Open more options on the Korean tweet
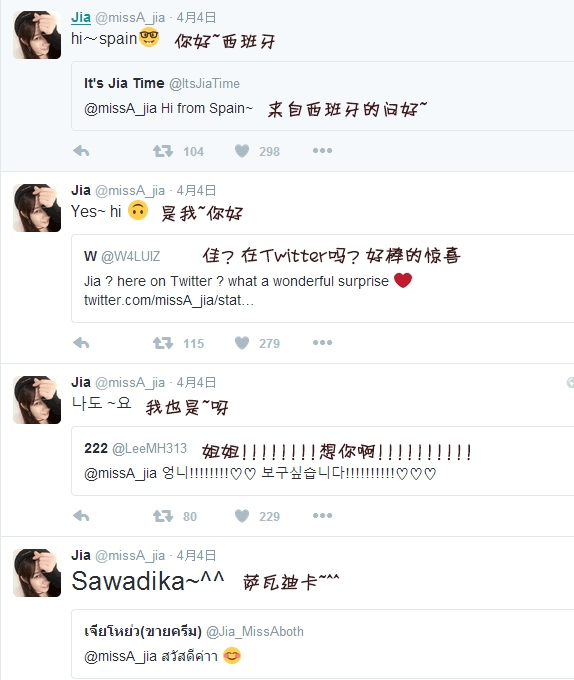574x680 pixels. [323, 516]
